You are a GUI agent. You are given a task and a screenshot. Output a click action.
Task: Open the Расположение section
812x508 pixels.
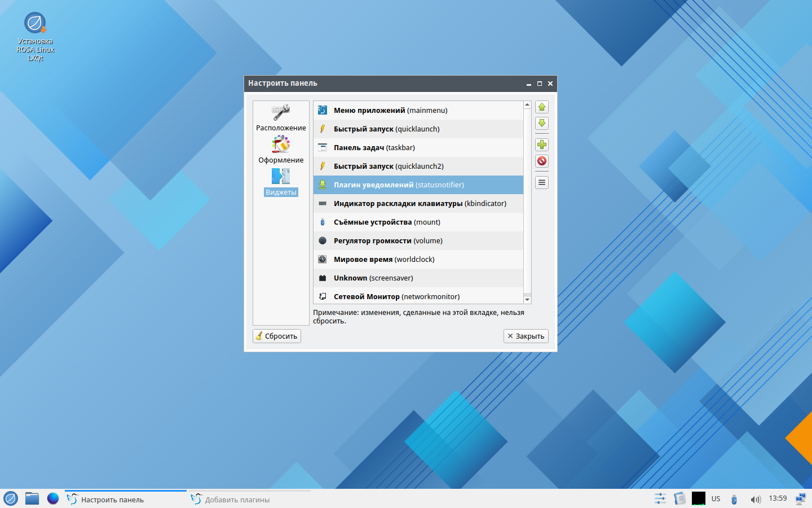[x=281, y=118]
